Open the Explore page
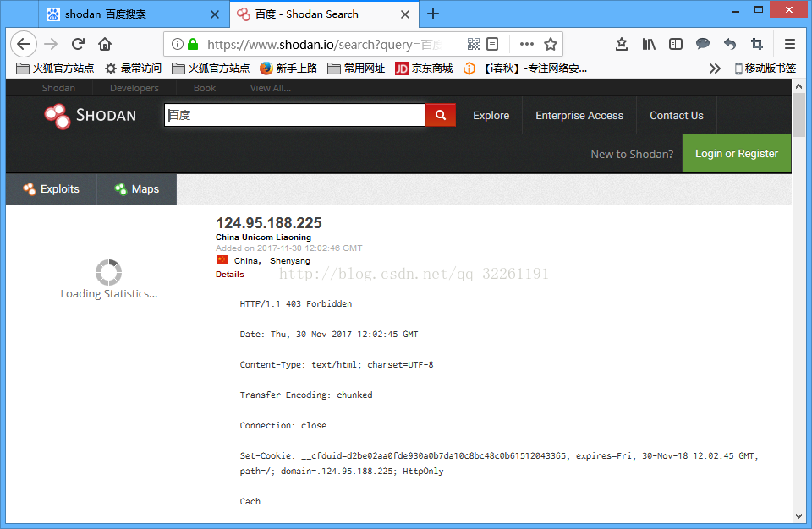The width and height of the screenshot is (812, 529). (x=491, y=116)
